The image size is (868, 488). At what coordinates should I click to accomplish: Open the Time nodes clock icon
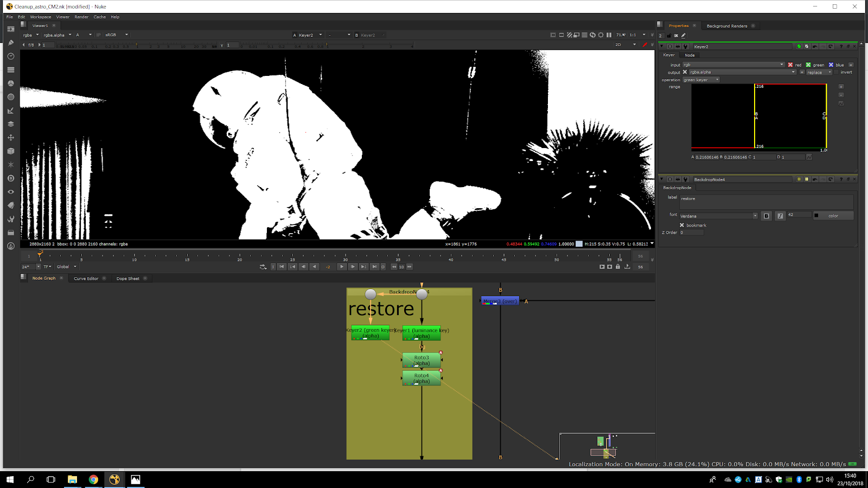click(10, 56)
